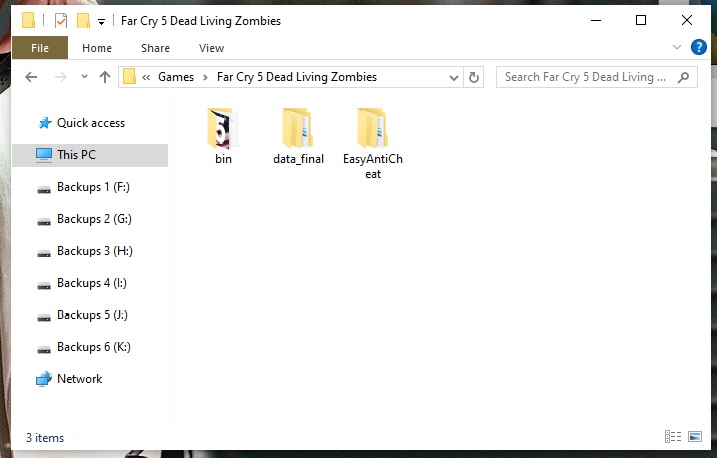Open the bin folder
This screenshot has width=717, height=458.
click(x=223, y=136)
